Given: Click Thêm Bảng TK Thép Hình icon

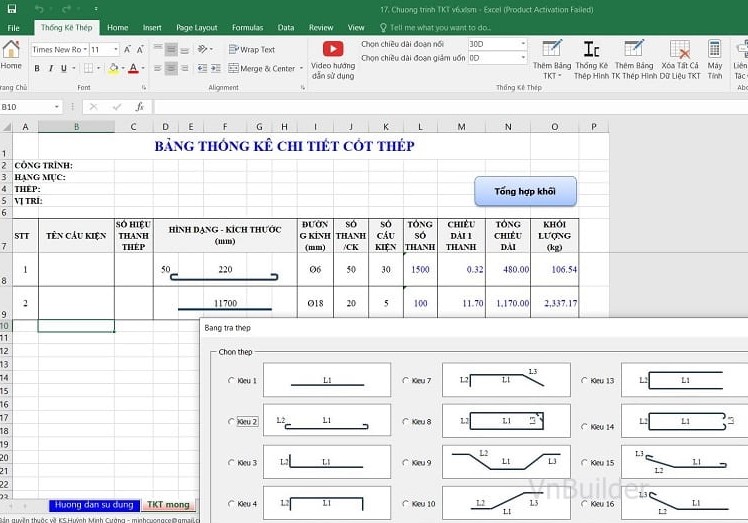Looking at the screenshot, I should 634,49.
